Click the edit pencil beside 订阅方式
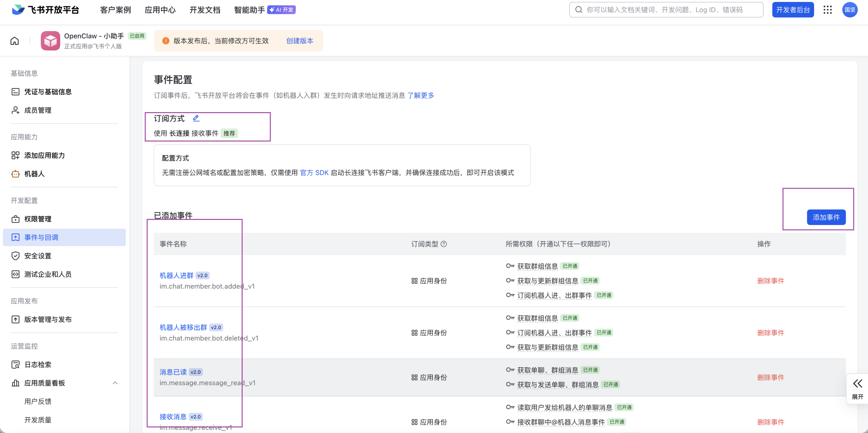 196,118
